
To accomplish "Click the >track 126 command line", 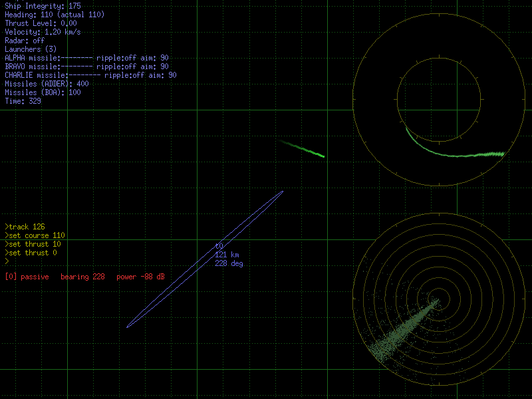I will point(25,227).
